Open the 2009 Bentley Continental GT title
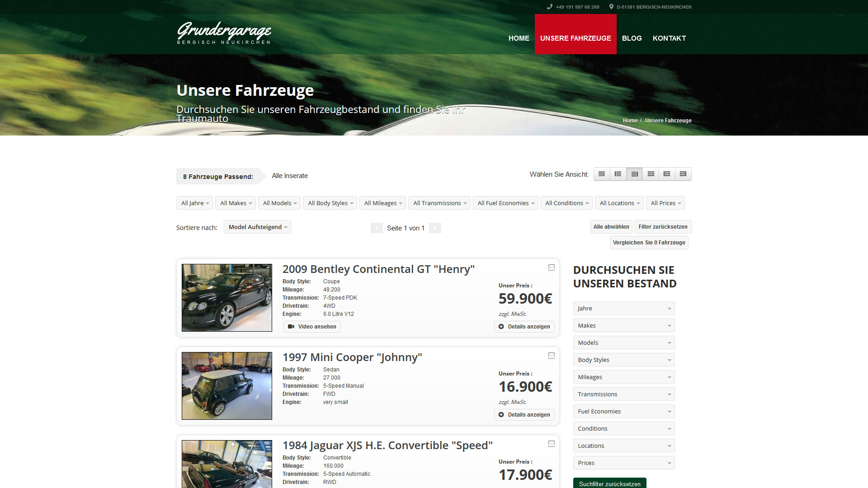 pyautogui.click(x=378, y=269)
